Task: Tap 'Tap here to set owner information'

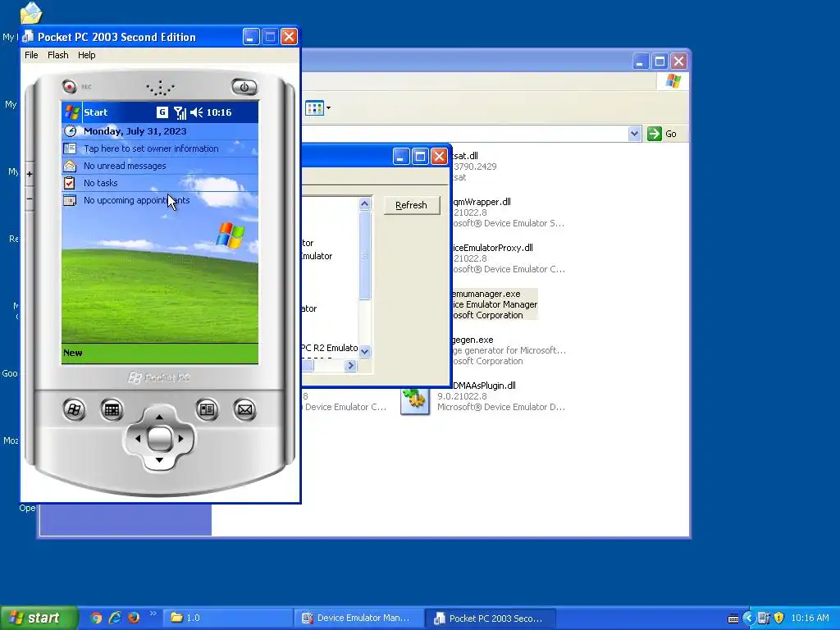Action: click(x=151, y=148)
